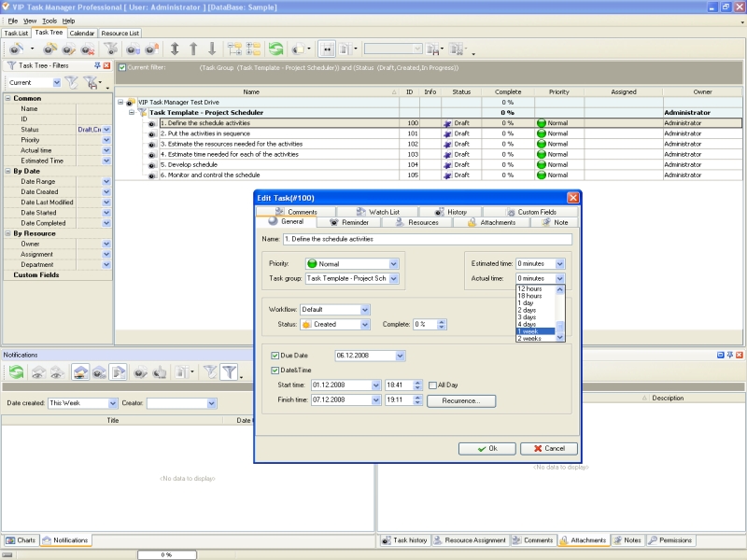Sort by the Owner column header
Viewport: 747px width, 560px height.
[702, 91]
